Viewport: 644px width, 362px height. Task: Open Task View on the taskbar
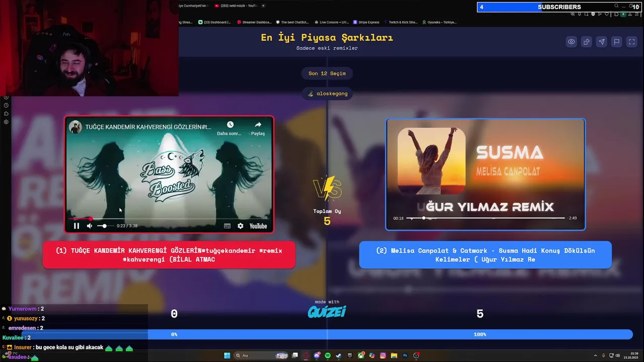295,355
